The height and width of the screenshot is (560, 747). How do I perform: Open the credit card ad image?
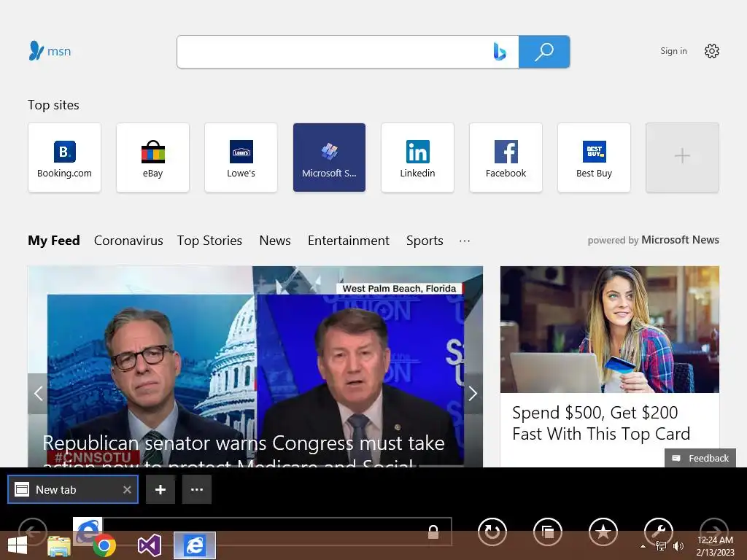point(610,330)
